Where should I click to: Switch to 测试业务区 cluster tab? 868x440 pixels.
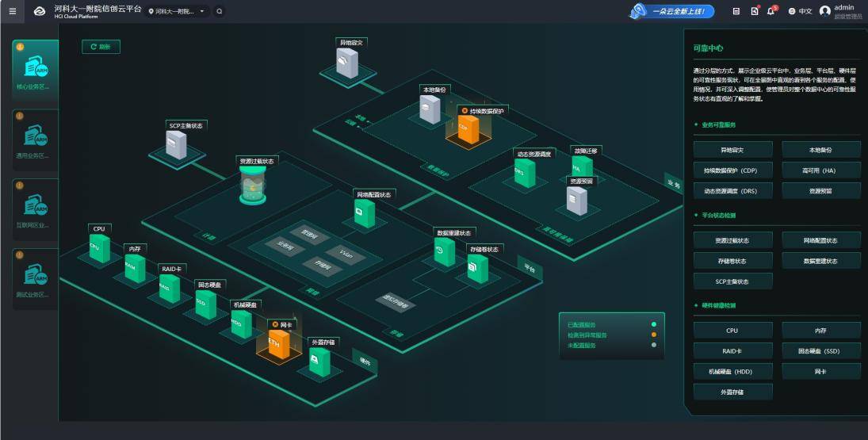click(35, 277)
